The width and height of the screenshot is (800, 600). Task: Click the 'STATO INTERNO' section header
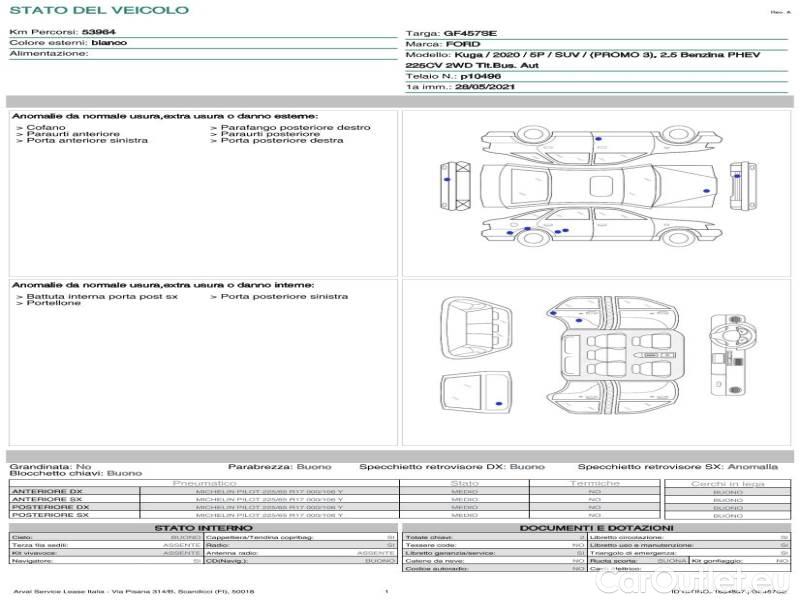pyautogui.click(x=203, y=527)
